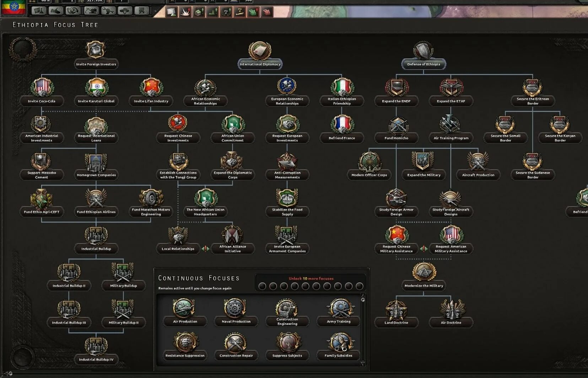588x378 pixels.
Task: Choose the Italian-Ethiopian Friendship focus
Action: pyautogui.click(x=342, y=92)
